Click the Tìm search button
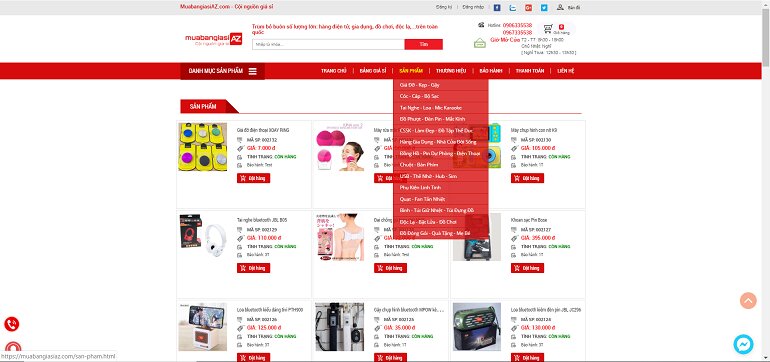Image resolution: width=770 pixels, height=362 pixels. coord(423,44)
